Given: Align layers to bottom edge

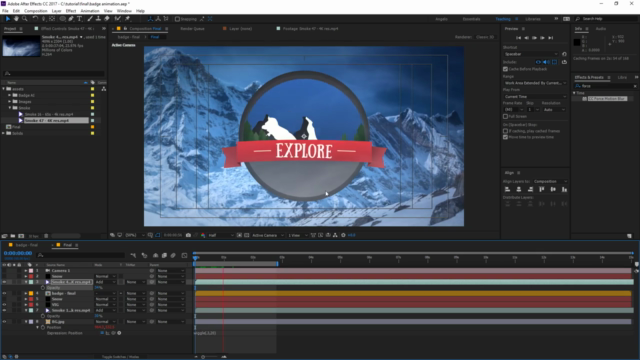Looking at the screenshot, I should click(x=564, y=189).
